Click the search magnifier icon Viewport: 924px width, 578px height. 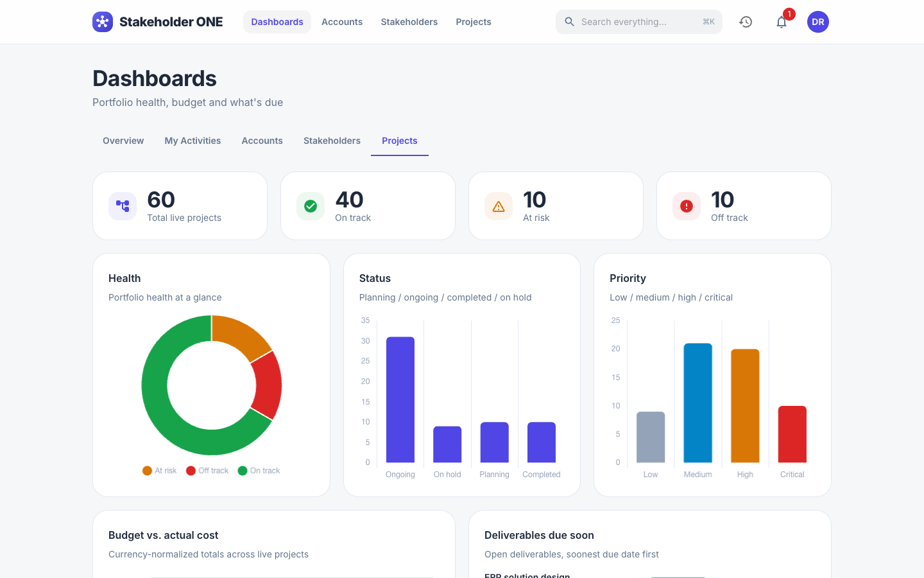[569, 22]
